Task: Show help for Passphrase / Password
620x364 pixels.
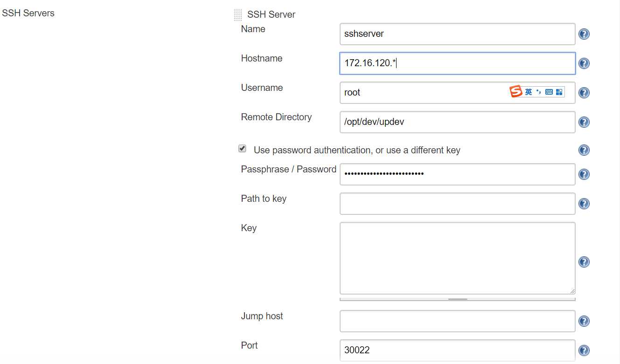Action: point(584,174)
